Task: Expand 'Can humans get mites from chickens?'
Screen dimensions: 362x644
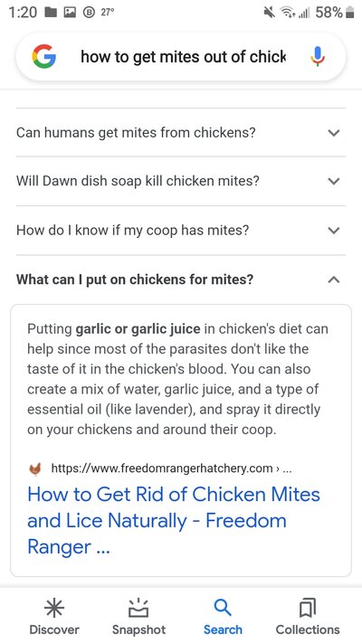Action: click(181, 133)
